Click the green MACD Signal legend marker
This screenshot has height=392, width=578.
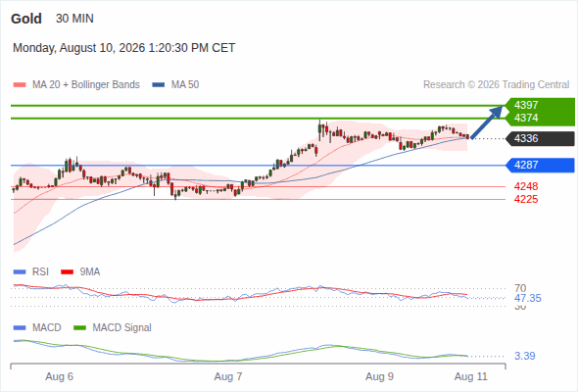[x=79, y=327]
